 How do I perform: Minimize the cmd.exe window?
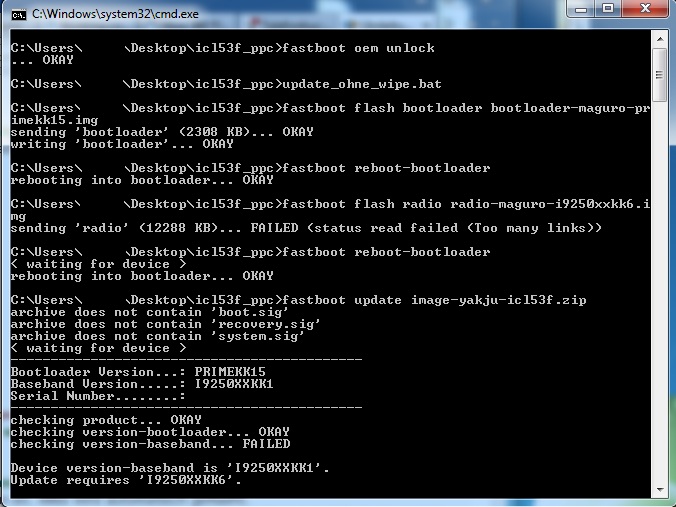(580, 9)
